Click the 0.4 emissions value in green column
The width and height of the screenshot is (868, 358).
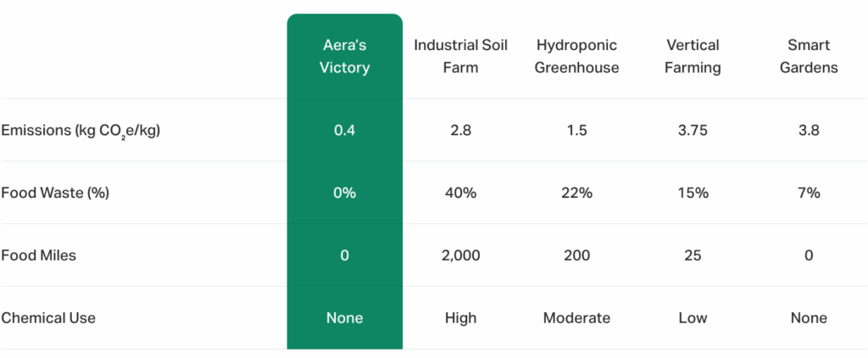pos(344,131)
